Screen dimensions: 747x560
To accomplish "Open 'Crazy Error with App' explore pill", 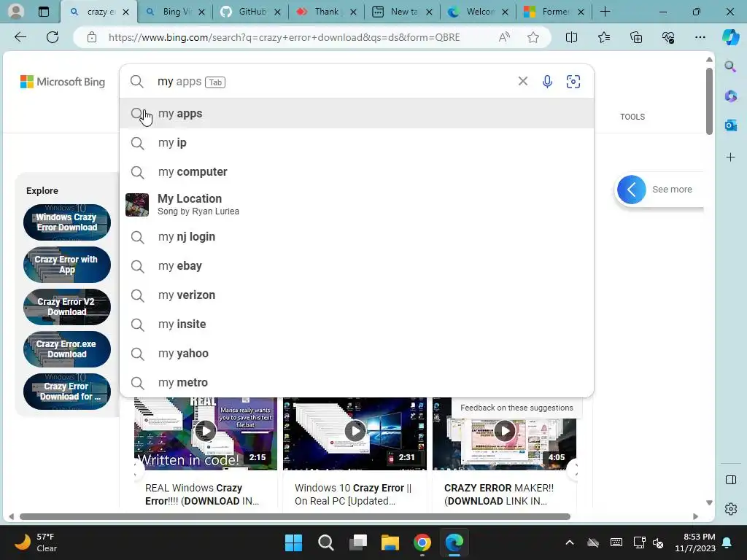I will [66, 265].
